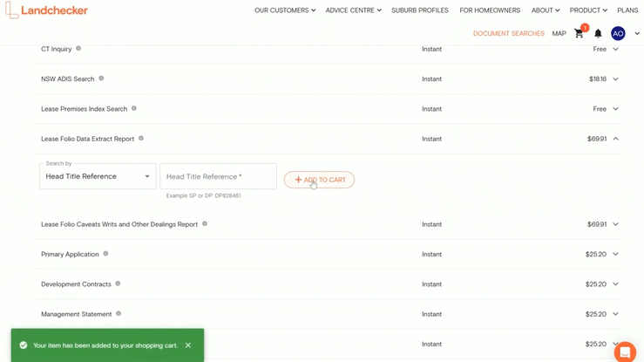Image resolution: width=644 pixels, height=362 pixels.
Task: Expand the Development Contracts row
Action: point(615,284)
